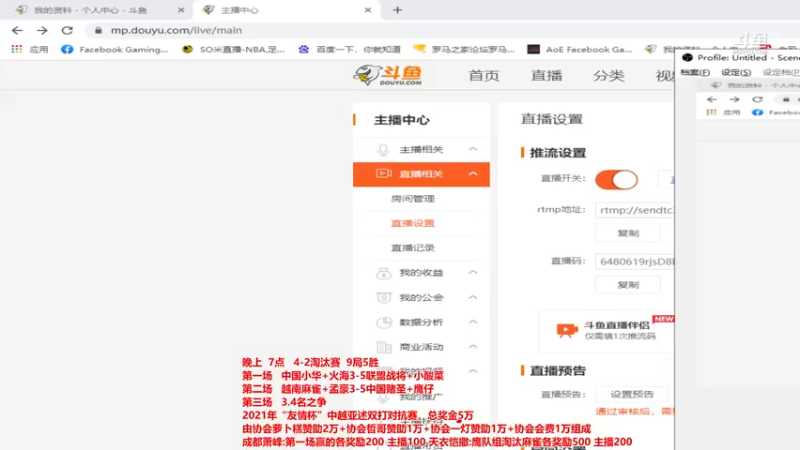Open 房间管理 in the sidebar
800x450 pixels.
pyautogui.click(x=413, y=199)
